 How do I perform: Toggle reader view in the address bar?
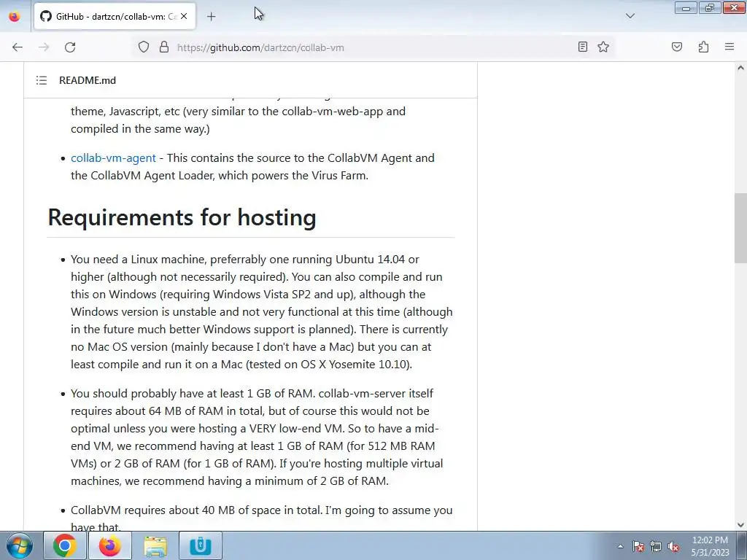(582, 47)
